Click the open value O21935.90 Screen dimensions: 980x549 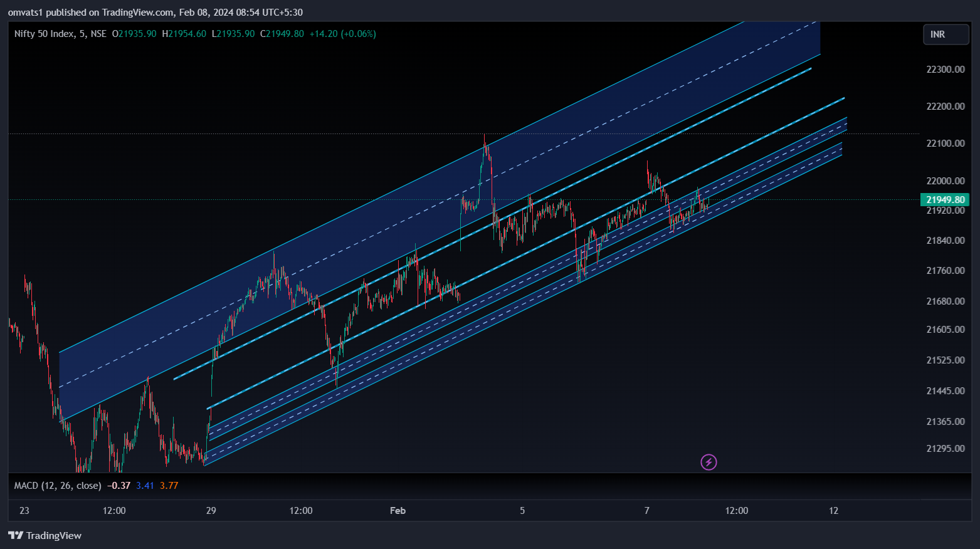[x=134, y=34]
